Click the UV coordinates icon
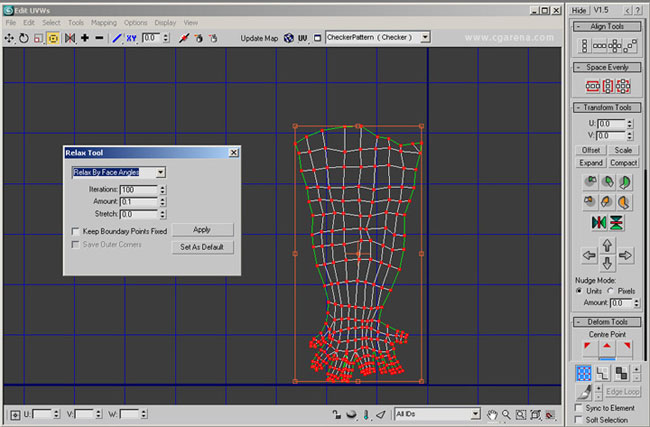Screen dimensions: 650x427 pos(303,38)
